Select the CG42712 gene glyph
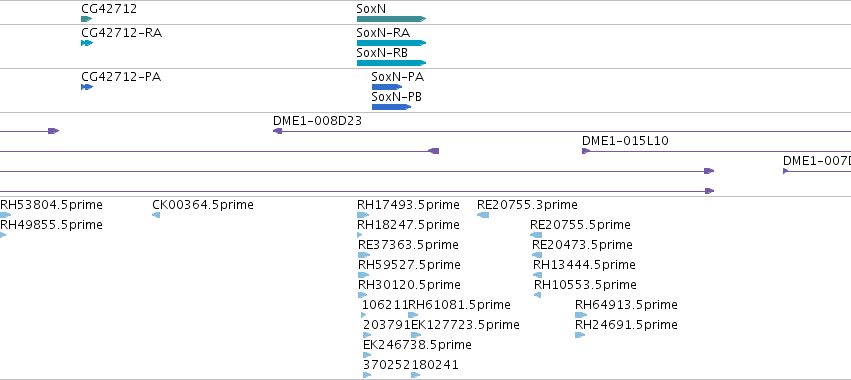This screenshot has height=380, width=851. 87,19
